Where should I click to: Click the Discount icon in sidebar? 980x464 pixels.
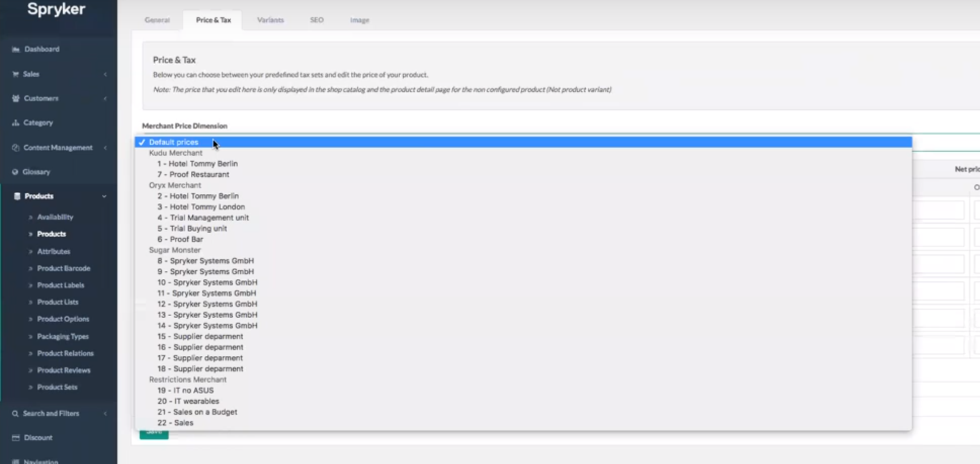pyautogui.click(x=16, y=438)
